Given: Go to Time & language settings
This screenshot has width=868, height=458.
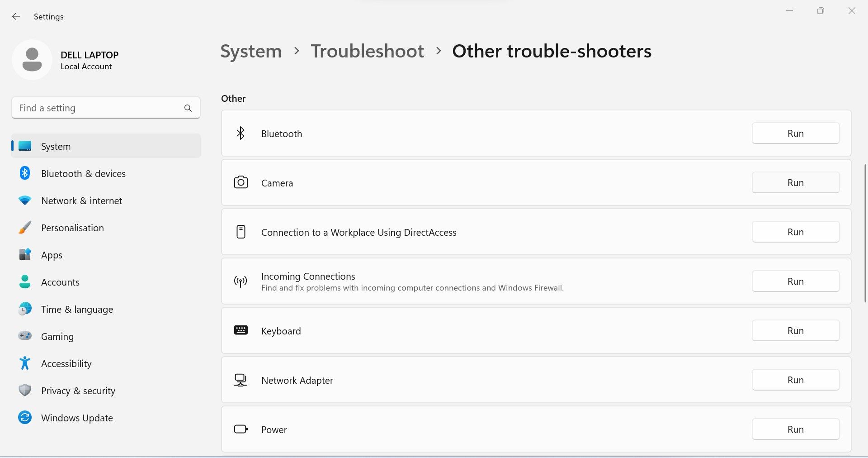Looking at the screenshot, I should (77, 309).
